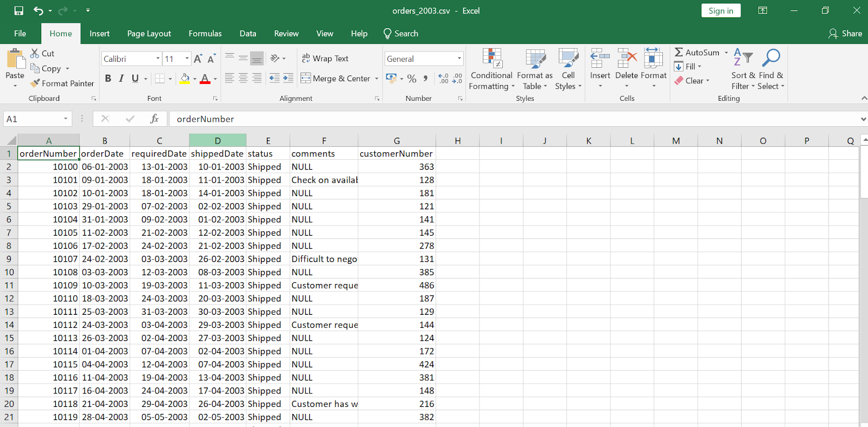The height and width of the screenshot is (427, 868).
Task: Toggle Wrap Text on
Action: click(x=325, y=59)
